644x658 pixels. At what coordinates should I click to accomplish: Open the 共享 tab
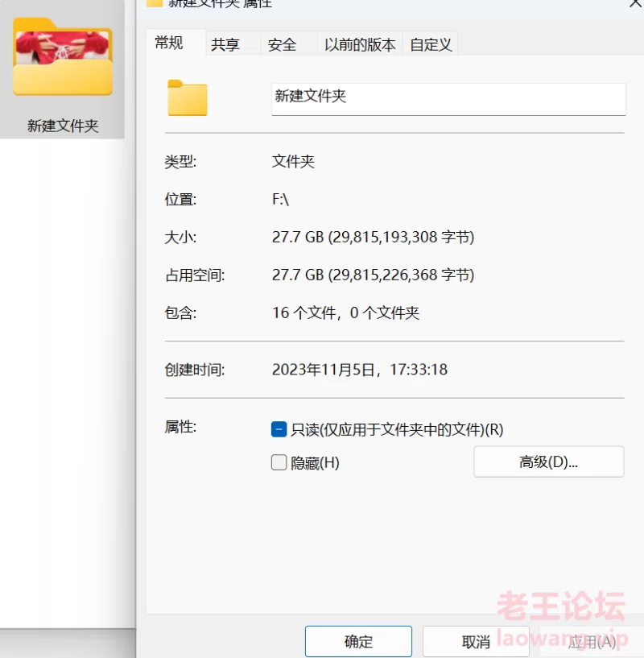[x=225, y=44]
